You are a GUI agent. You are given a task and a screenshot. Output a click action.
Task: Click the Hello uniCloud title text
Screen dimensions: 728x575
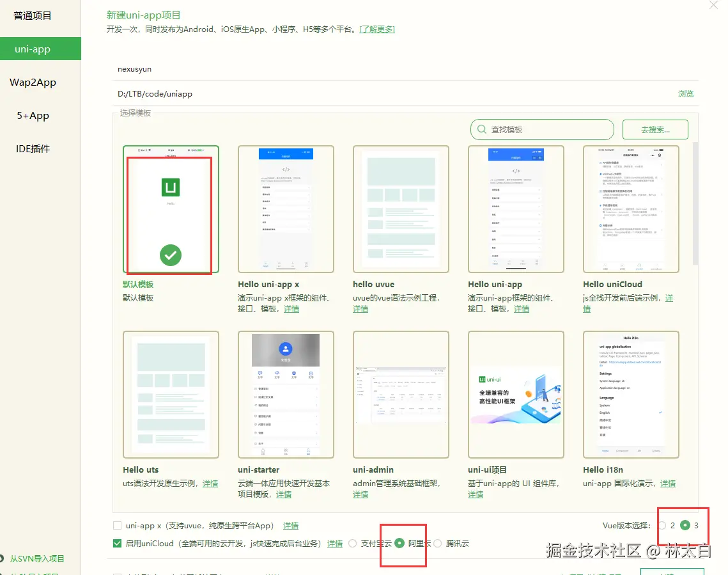click(x=612, y=284)
